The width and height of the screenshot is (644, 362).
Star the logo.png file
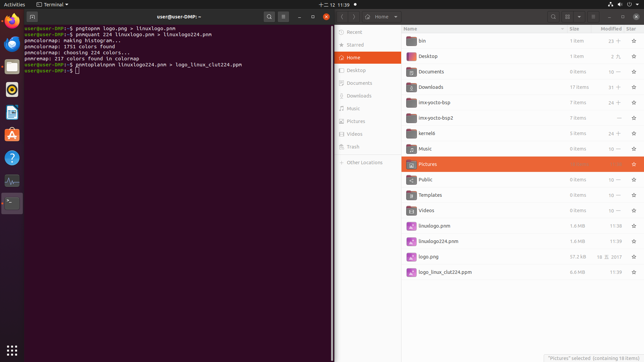tap(634, 257)
